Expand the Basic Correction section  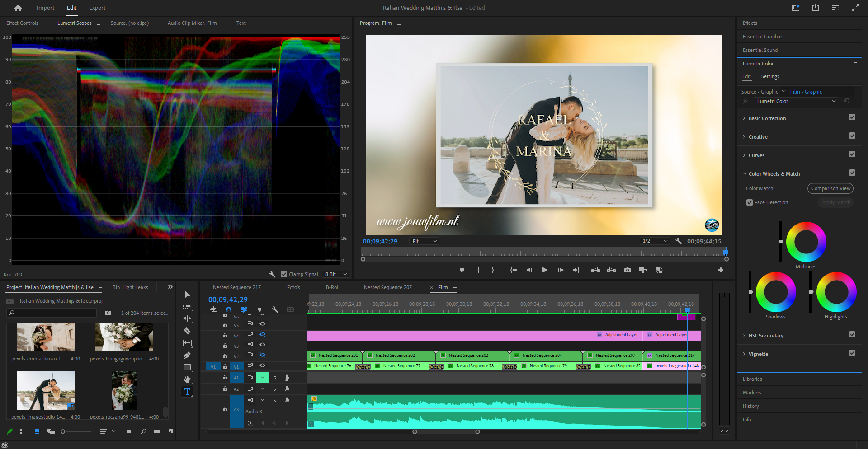coord(767,118)
